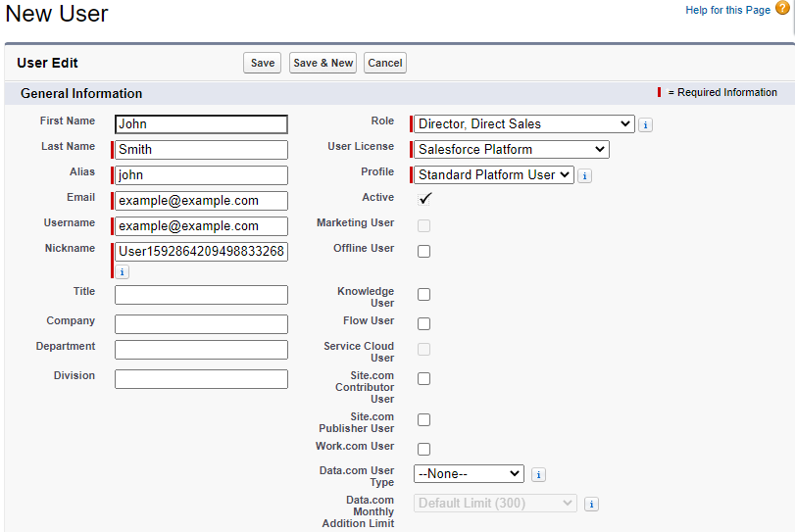Tick the Flow User checkbox
795x532 pixels.
[x=423, y=324]
